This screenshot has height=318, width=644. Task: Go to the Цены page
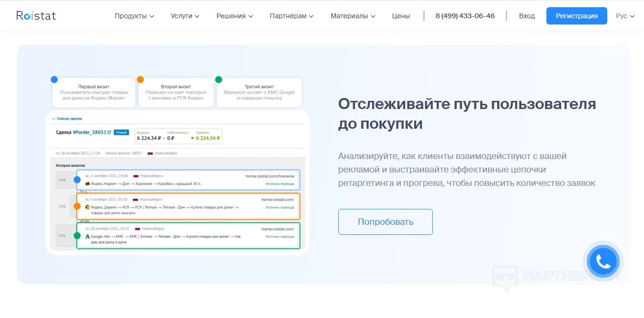click(x=401, y=16)
